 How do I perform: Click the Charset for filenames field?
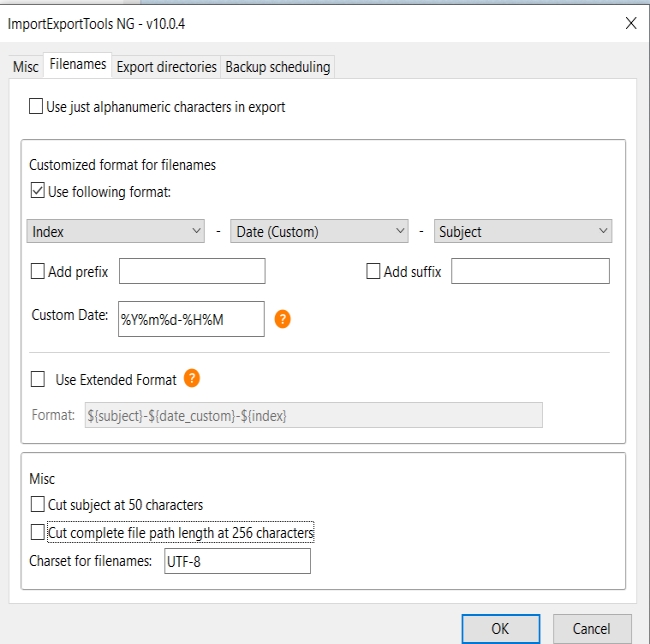(x=237, y=561)
